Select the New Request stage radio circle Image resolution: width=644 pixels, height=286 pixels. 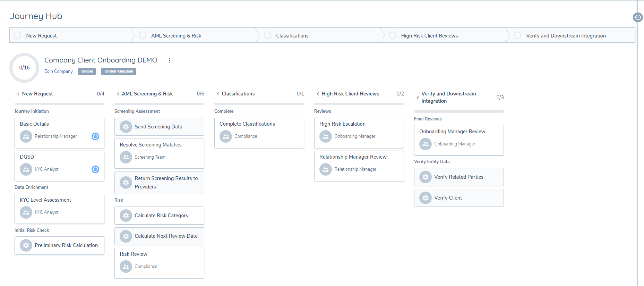[17, 35]
